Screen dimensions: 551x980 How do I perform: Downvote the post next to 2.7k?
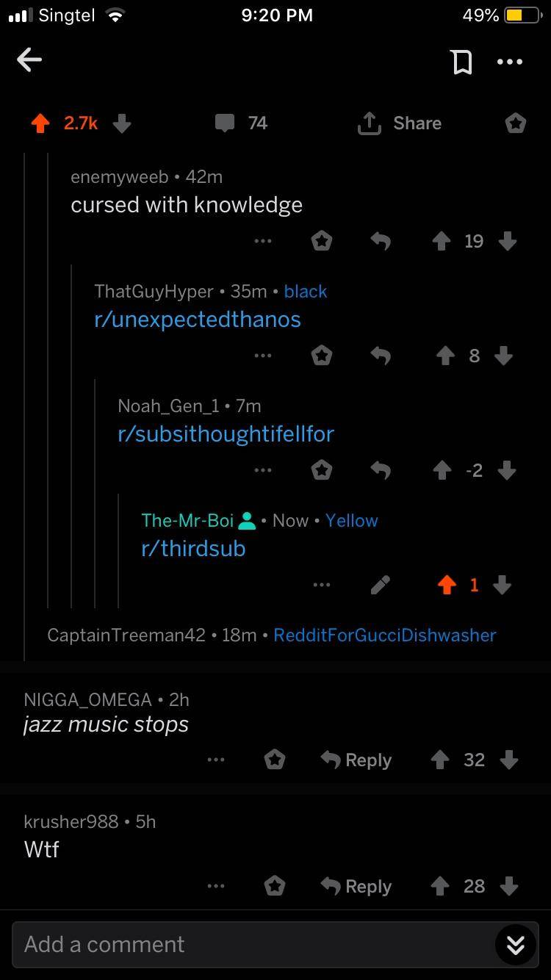pyautogui.click(x=122, y=123)
